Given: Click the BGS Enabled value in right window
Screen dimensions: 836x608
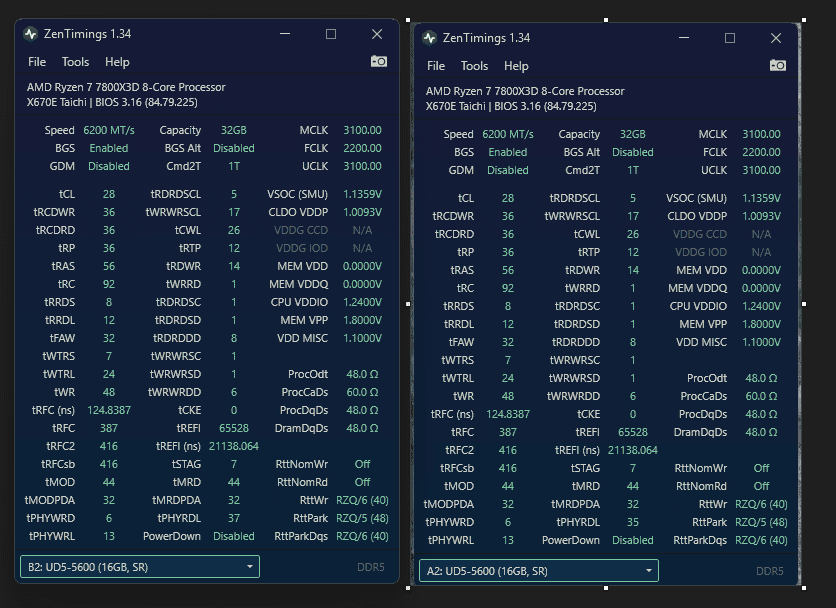Looking at the screenshot, I should click(x=508, y=152).
